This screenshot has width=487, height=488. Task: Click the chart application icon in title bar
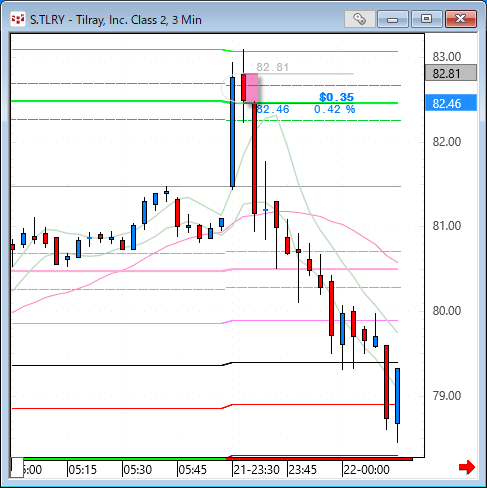click(18, 20)
